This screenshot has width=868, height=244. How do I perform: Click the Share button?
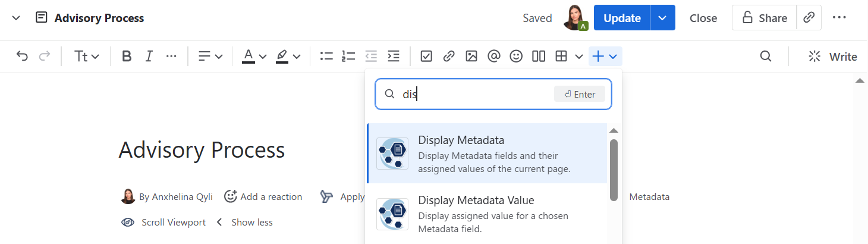pyautogui.click(x=764, y=18)
